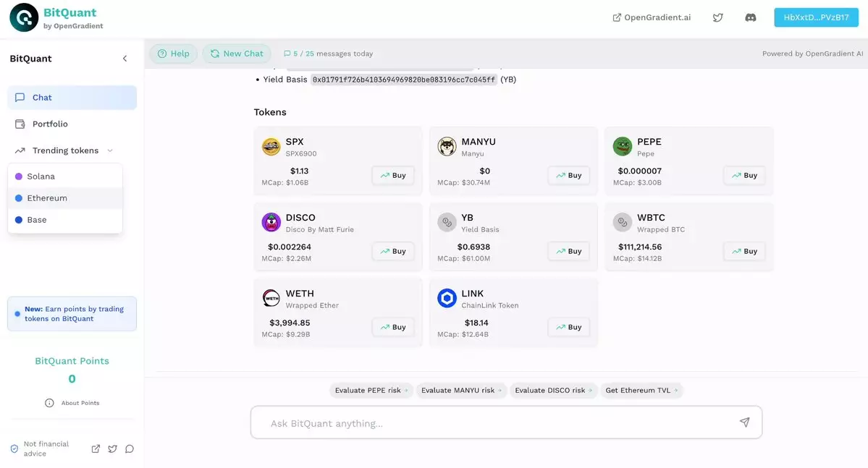Buy the SPX token
This screenshot has width=868, height=468.
[x=393, y=175]
